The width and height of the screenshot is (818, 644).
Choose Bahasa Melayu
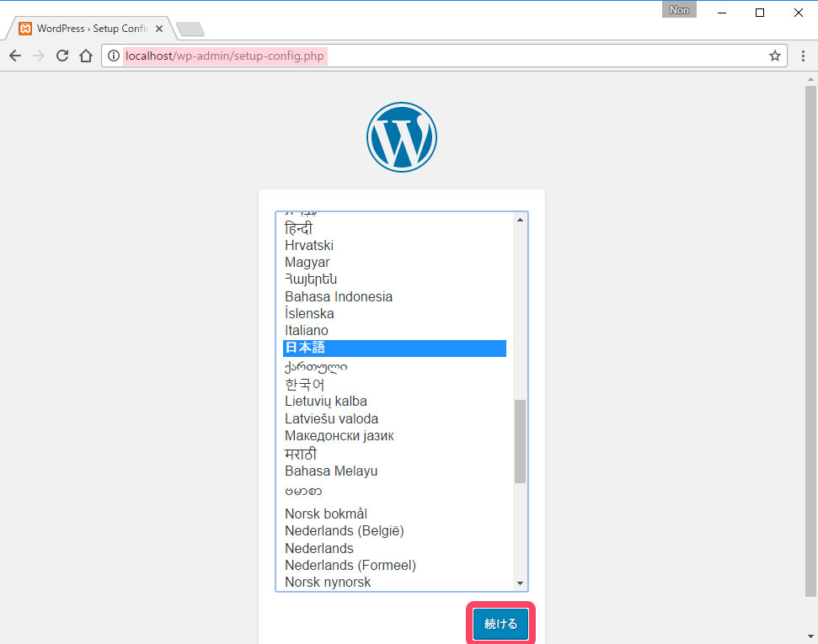pos(394,471)
